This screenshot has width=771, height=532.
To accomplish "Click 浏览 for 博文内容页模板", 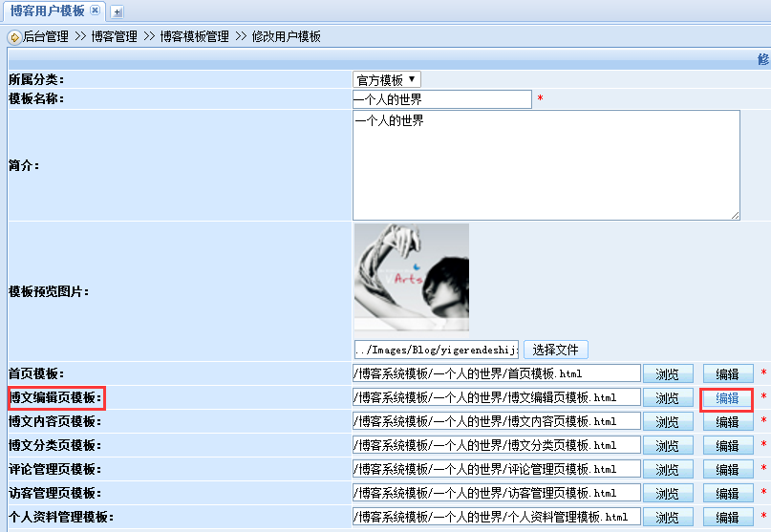I will 667,421.
